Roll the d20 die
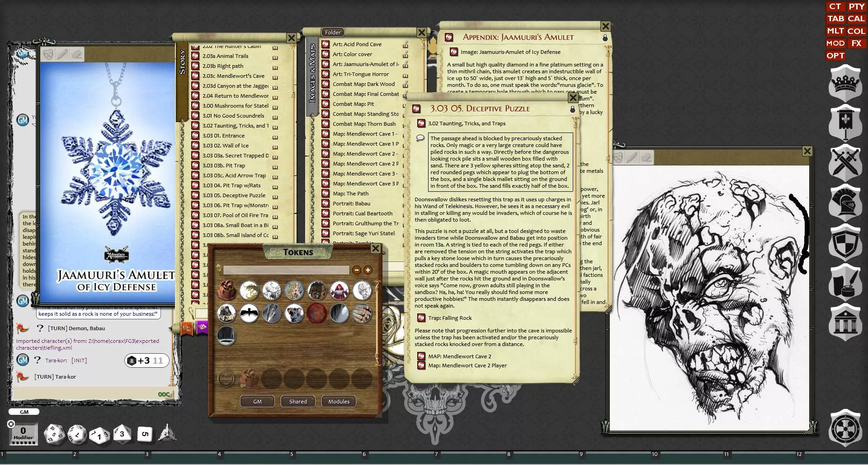Screen dimensions: 868x465 pyautogui.click(x=54, y=435)
